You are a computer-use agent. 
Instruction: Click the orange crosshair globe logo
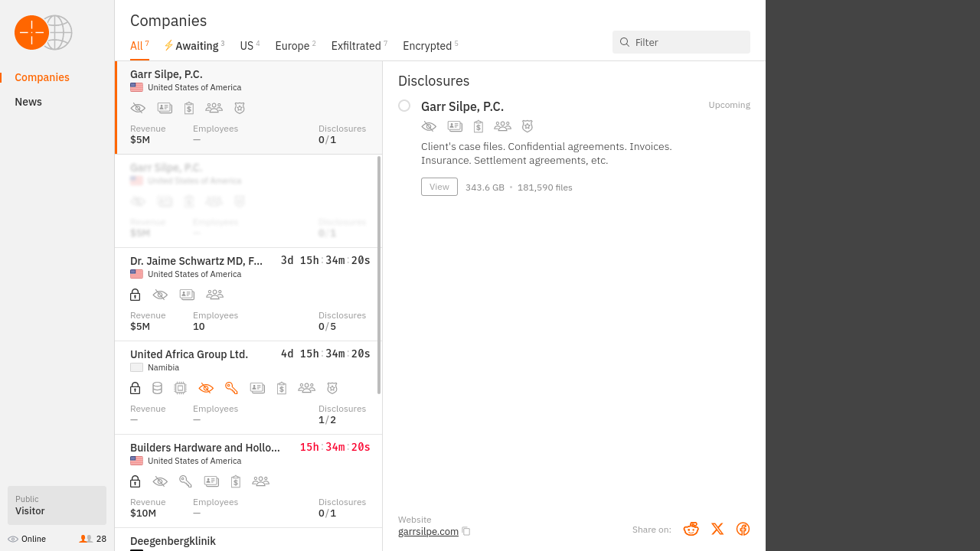[x=32, y=32]
